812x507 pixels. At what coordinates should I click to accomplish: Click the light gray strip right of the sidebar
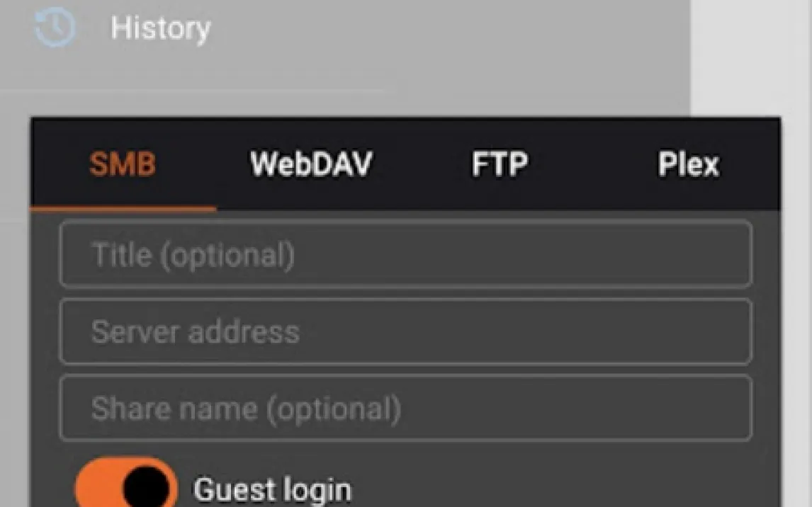[x=751, y=57]
